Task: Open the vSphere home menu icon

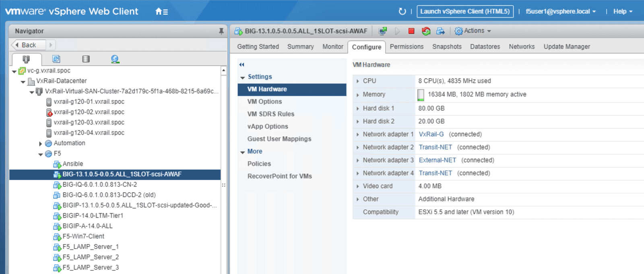Action: [162, 12]
